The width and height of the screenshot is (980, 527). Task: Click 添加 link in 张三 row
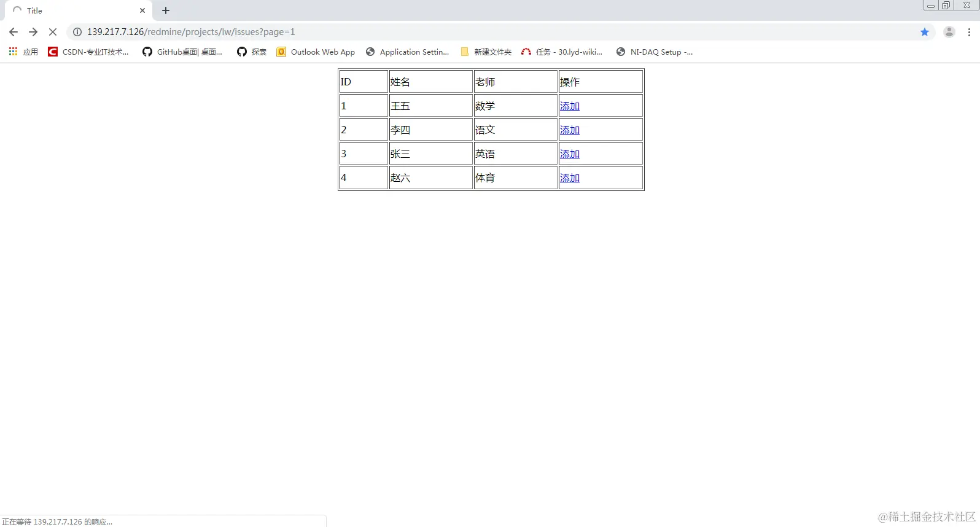(570, 154)
